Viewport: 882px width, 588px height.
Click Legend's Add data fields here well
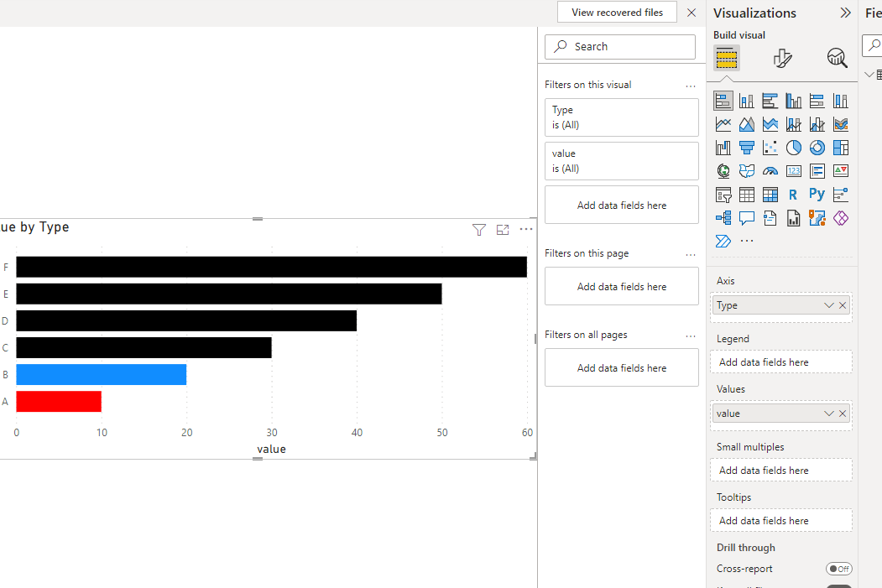coord(780,362)
